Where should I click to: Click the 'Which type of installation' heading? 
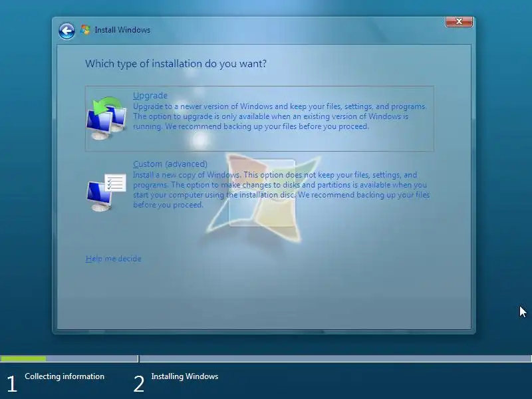click(x=176, y=64)
